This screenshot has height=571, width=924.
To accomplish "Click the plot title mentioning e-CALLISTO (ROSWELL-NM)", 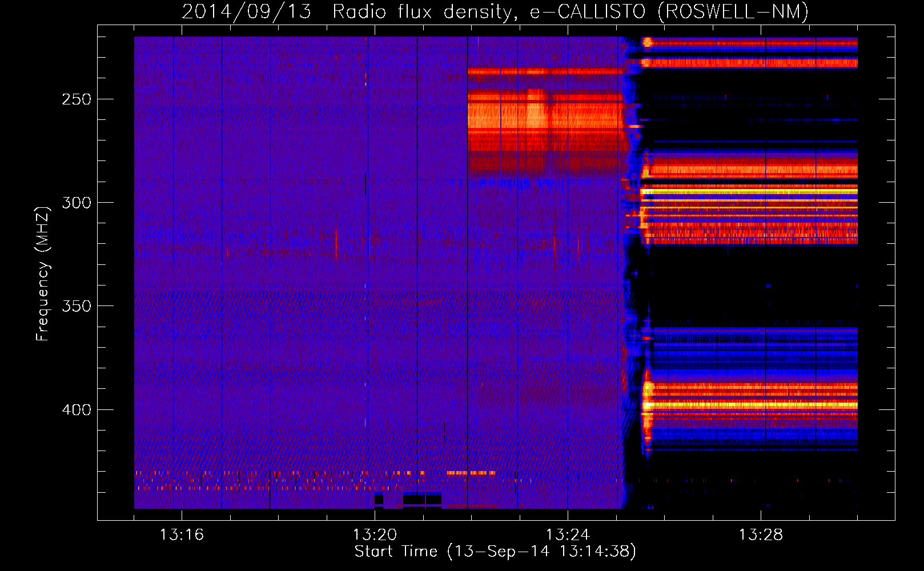I will coord(495,11).
